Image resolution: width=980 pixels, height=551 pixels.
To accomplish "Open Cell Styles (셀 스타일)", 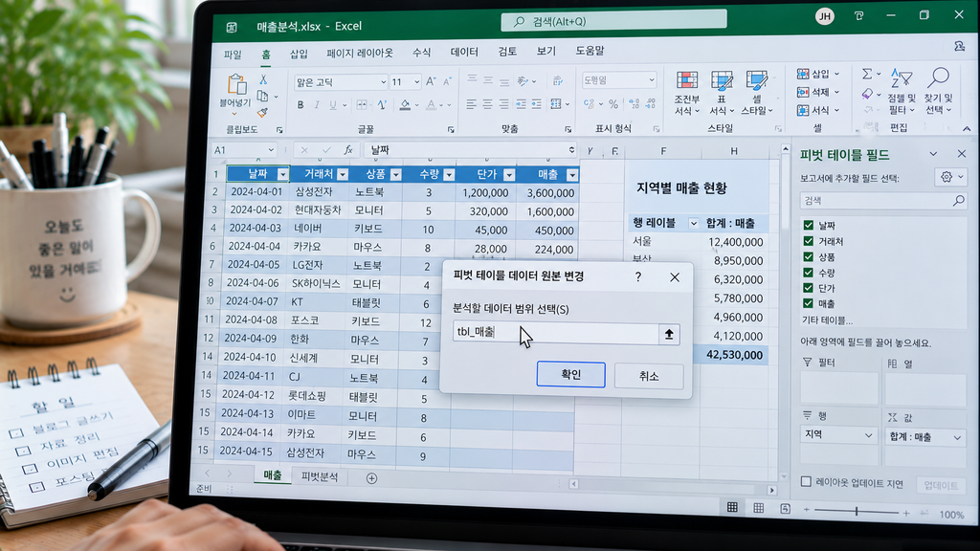I will 757,93.
